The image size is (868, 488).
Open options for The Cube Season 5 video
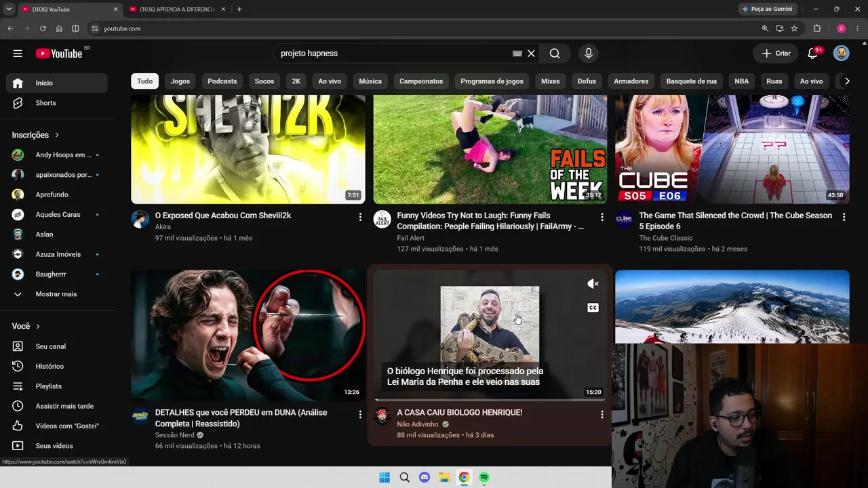pyautogui.click(x=844, y=217)
